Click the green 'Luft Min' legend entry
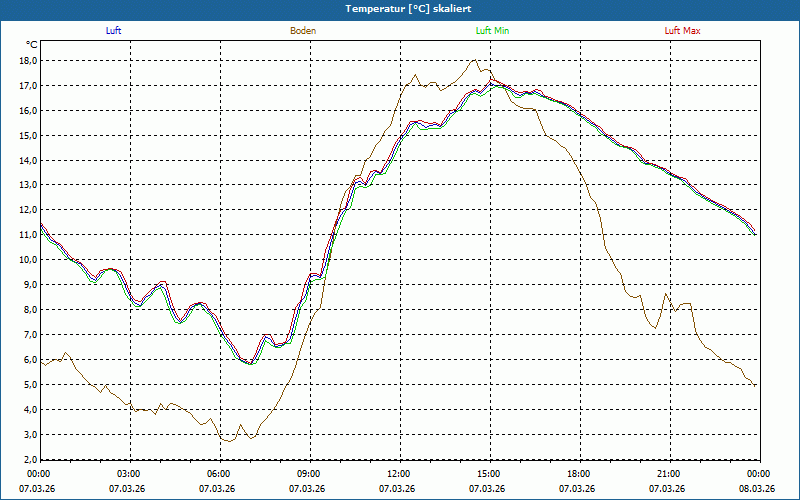This screenshot has height=500, width=800. 492,31
